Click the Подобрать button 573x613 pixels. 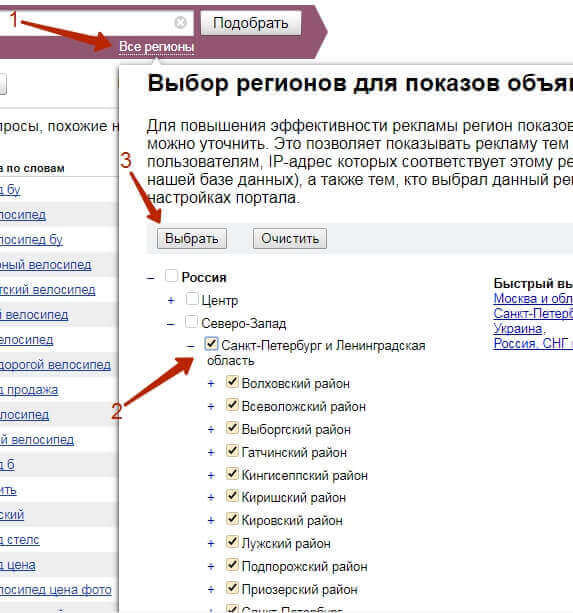tap(251, 23)
